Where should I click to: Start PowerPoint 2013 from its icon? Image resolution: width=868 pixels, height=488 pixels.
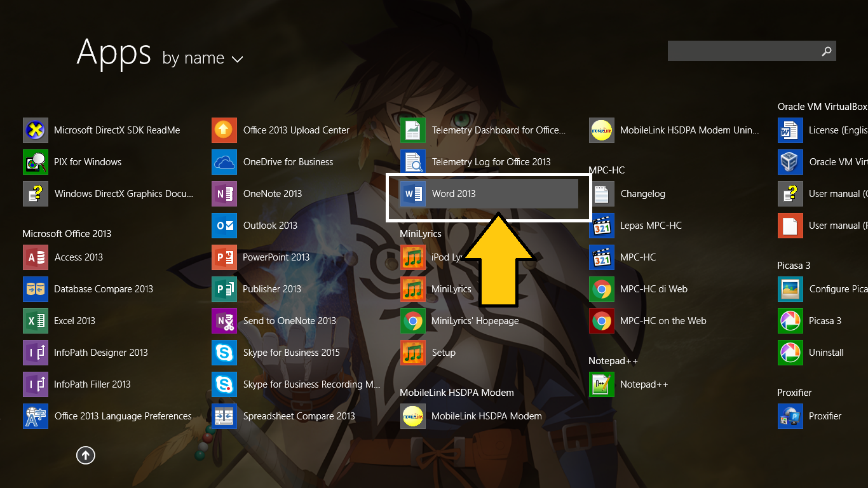pyautogui.click(x=224, y=257)
